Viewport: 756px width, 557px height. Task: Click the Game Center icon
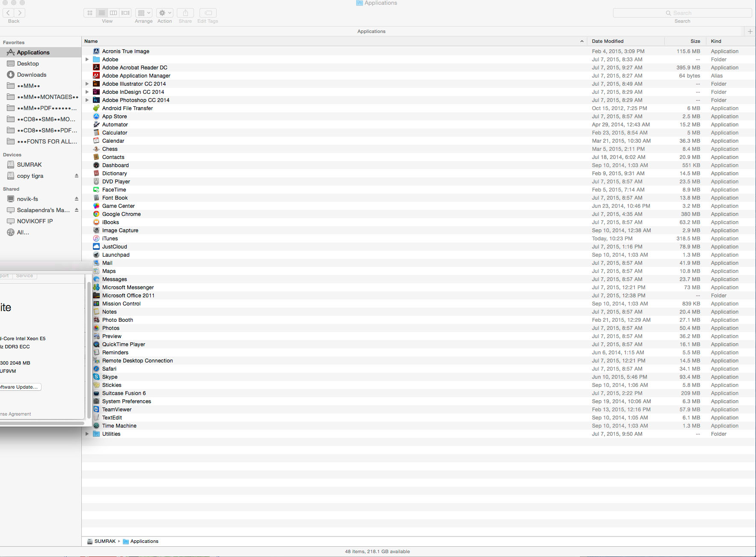pyautogui.click(x=96, y=206)
